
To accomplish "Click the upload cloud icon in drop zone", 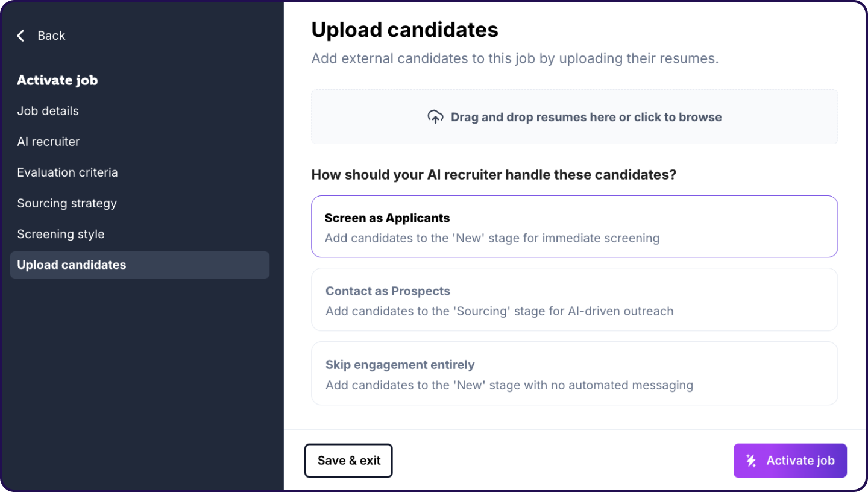I will pyautogui.click(x=436, y=116).
